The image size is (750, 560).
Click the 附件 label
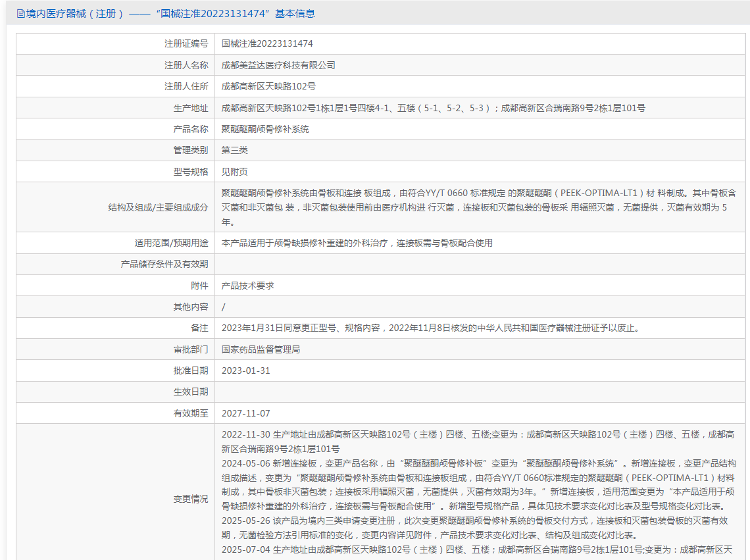[x=199, y=286]
